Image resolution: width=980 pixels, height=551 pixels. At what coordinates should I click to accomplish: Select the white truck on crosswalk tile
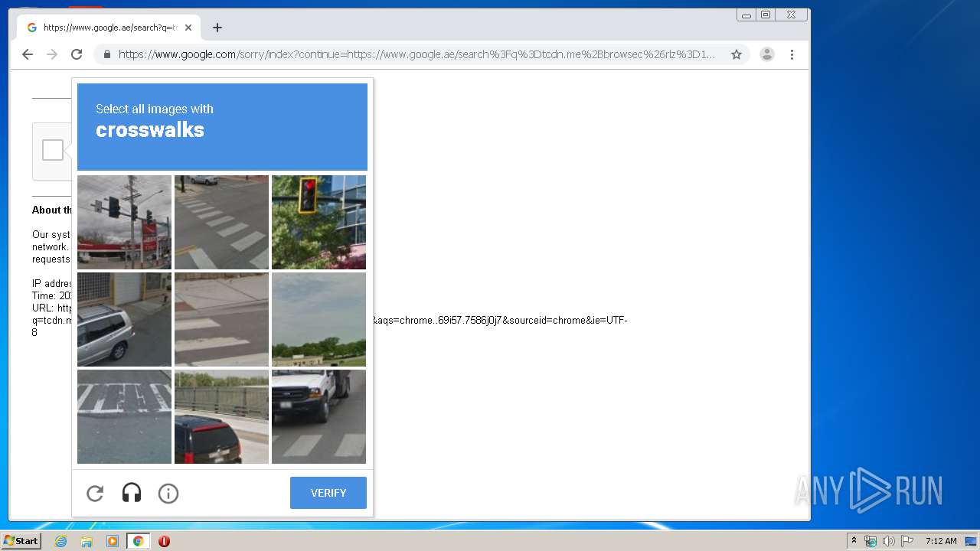(318, 416)
